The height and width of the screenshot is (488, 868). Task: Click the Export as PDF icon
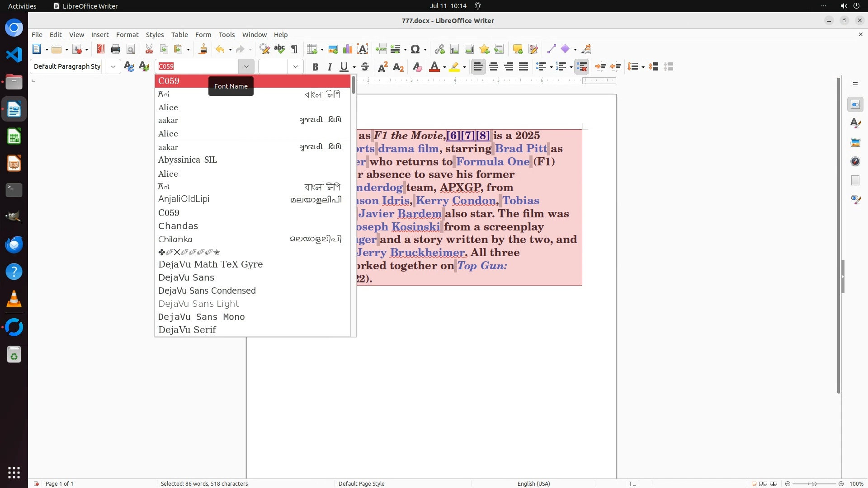pos(100,49)
